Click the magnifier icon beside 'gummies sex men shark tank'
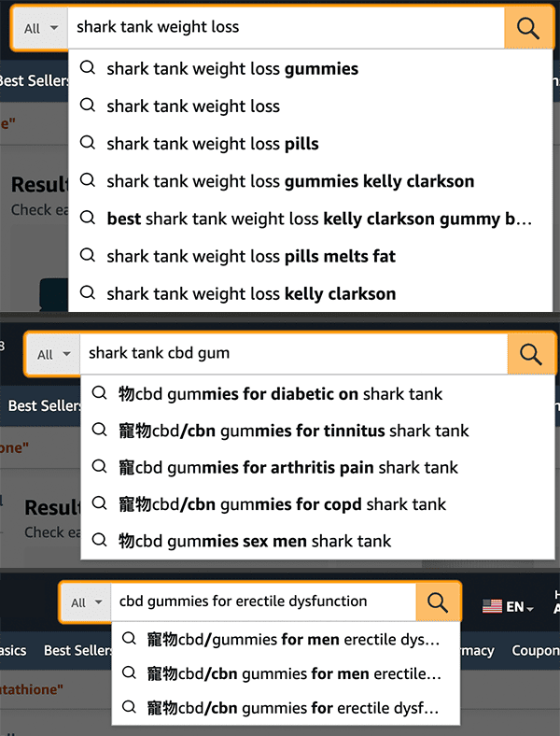The height and width of the screenshot is (736, 560). click(100, 540)
